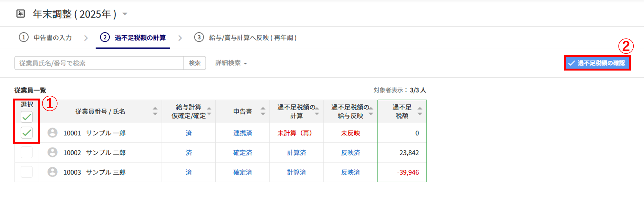Go to step 1 申告書の入力 tab

point(46,38)
